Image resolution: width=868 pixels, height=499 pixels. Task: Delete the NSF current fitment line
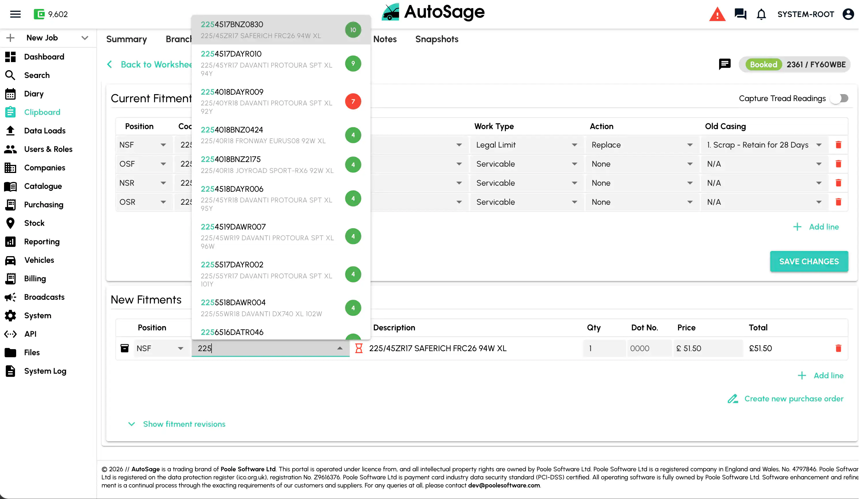point(838,145)
